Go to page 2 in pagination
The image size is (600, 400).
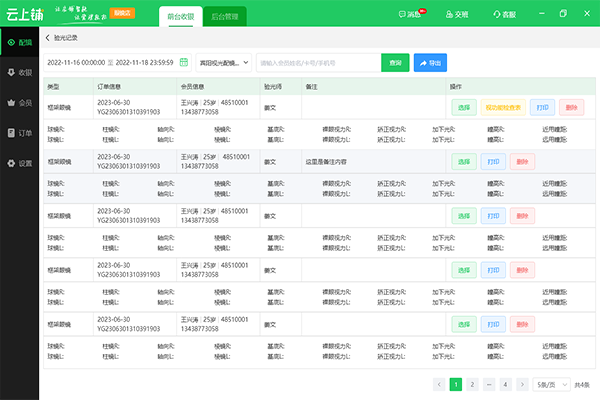[473, 383]
